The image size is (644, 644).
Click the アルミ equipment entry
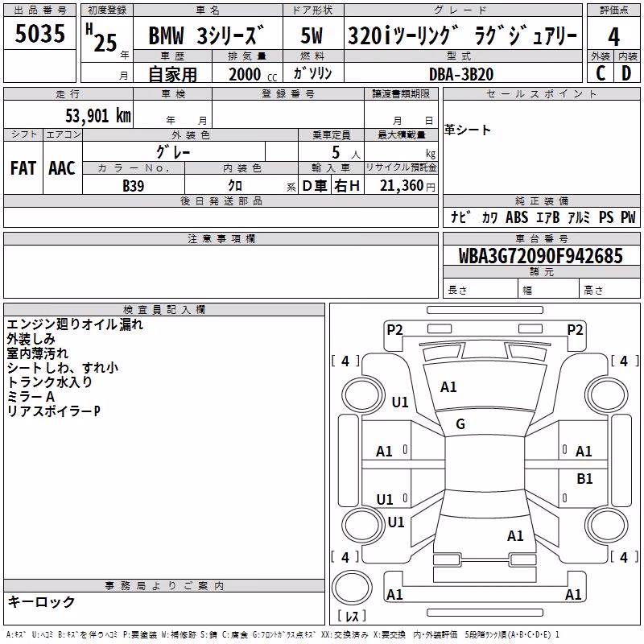tap(579, 217)
